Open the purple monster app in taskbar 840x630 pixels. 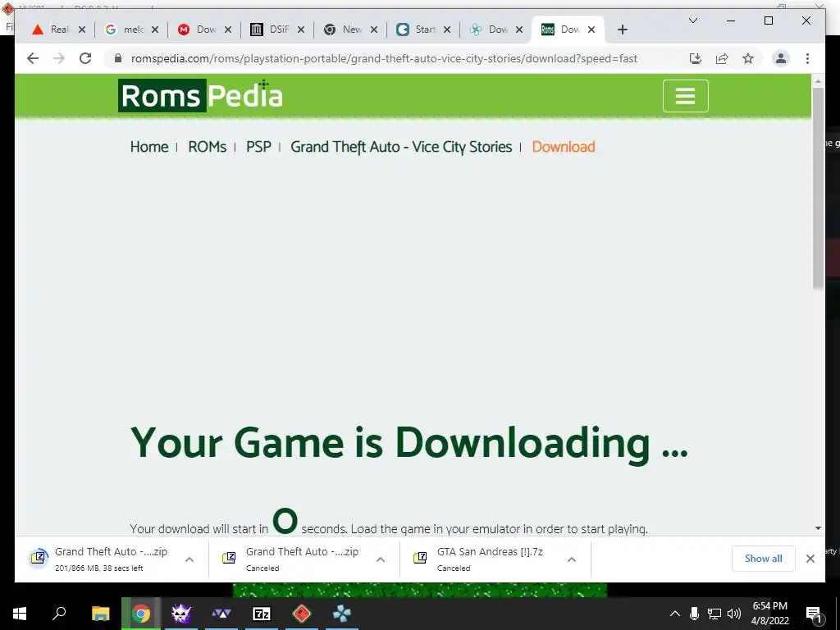[x=181, y=614]
